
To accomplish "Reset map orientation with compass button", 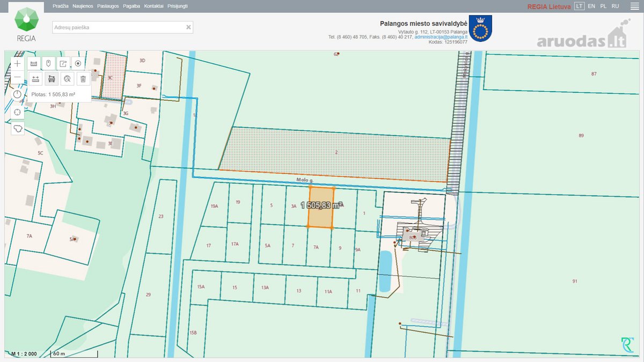I will coord(18,94).
